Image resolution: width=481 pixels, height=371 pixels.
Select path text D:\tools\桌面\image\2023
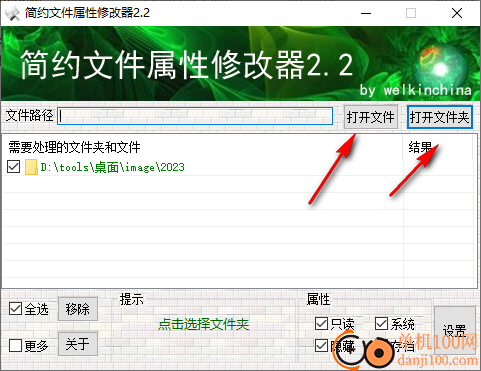(113, 167)
